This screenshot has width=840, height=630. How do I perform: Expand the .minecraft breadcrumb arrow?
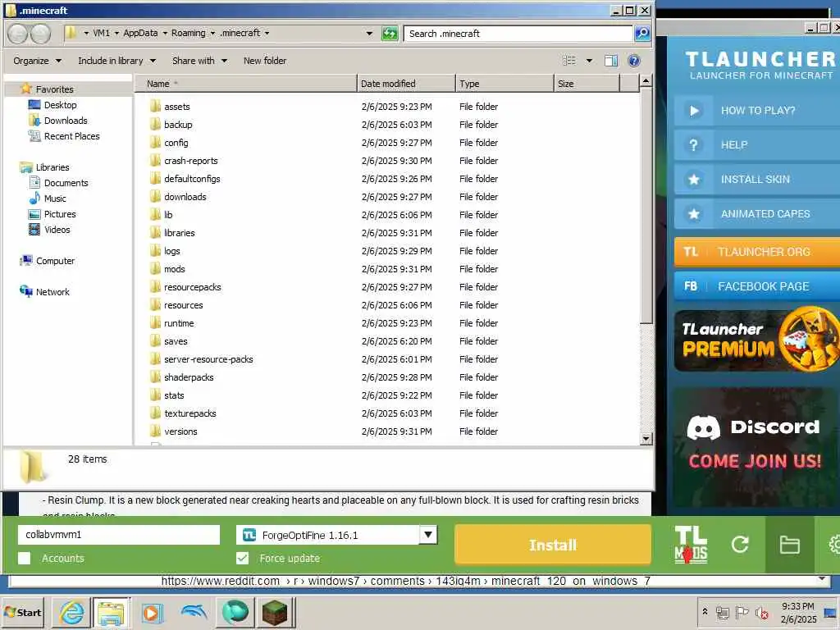tap(267, 33)
